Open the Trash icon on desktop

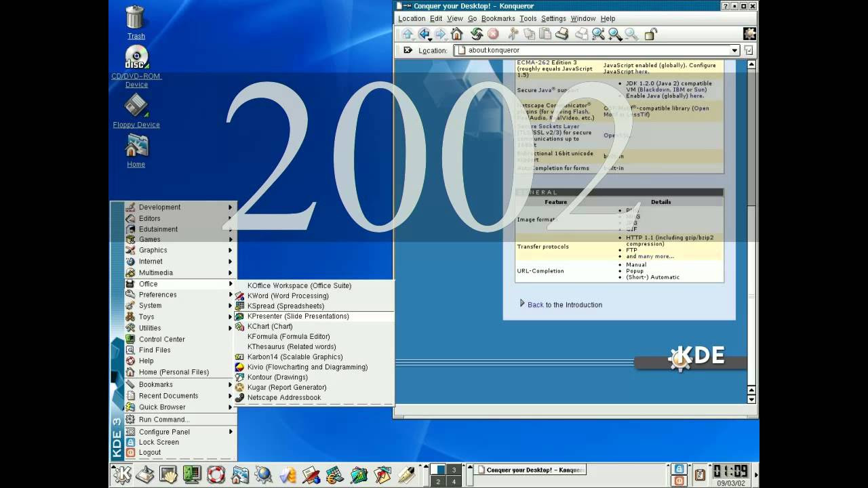pyautogui.click(x=136, y=22)
